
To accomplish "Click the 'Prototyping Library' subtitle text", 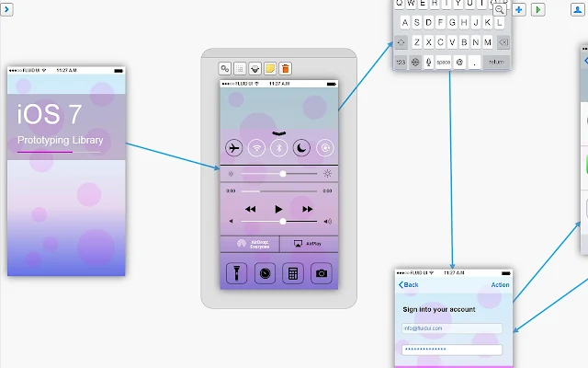I will pyautogui.click(x=60, y=141).
